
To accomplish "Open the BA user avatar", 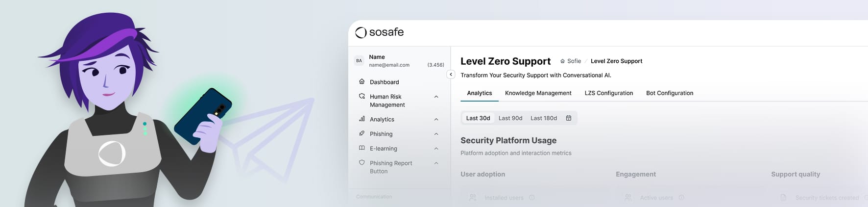I will point(359,61).
